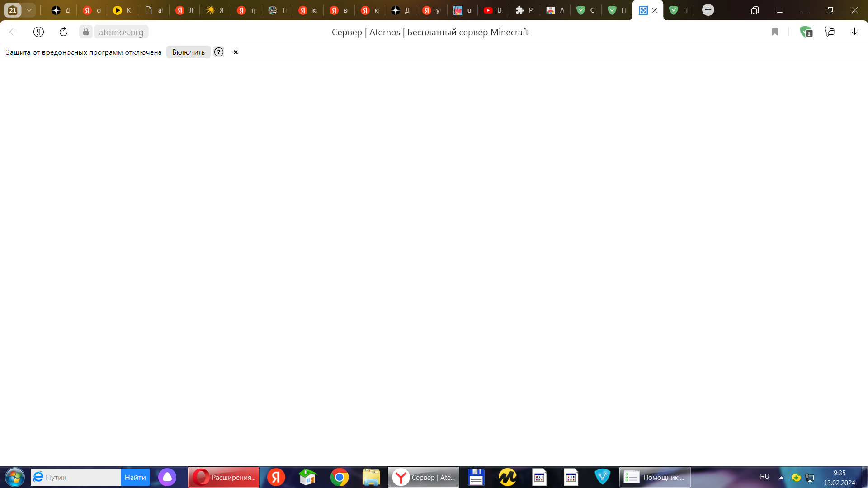Open the Yandex home button
Image resolution: width=868 pixels, height=488 pixels.
[x=38, y=32]
